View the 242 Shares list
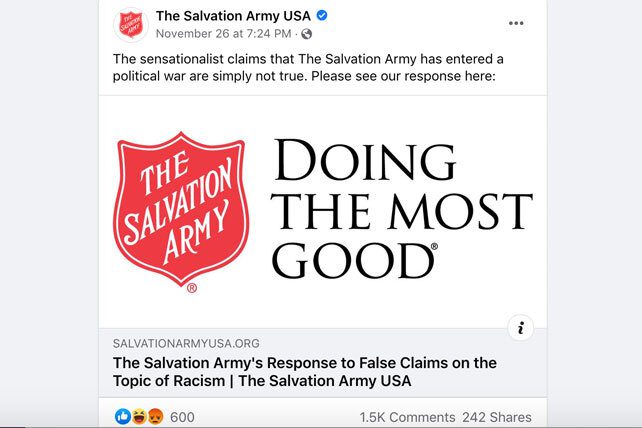Viewport: 642px width, 428px height. click(x=497, y=417)
